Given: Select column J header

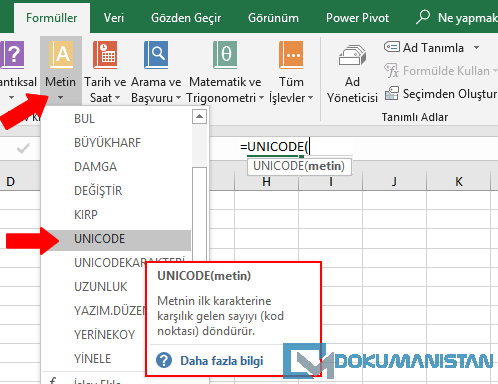Looking at the screenshot, I should 394,182.
